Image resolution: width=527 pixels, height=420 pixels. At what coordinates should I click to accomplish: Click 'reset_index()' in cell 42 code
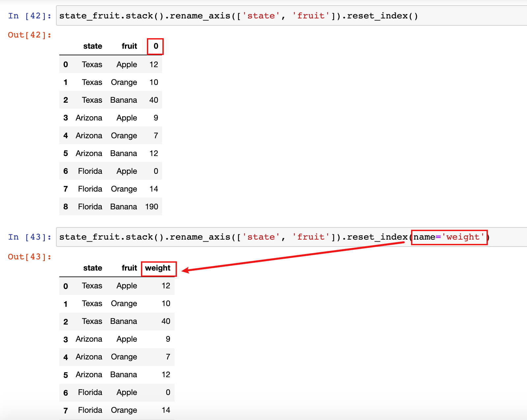coord(382,16)
